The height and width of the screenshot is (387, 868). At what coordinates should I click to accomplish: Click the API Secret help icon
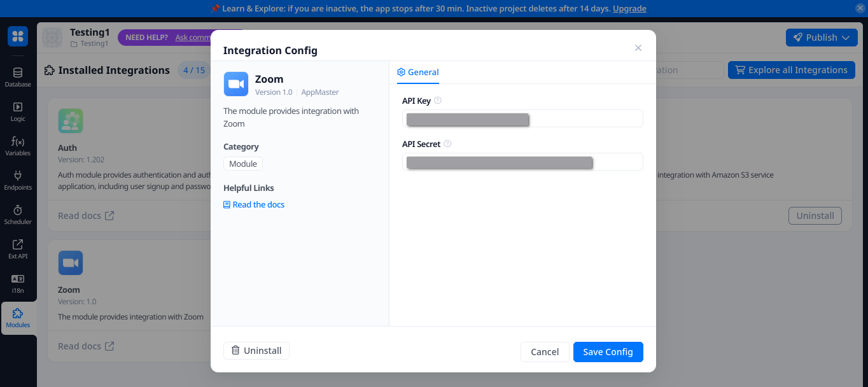pyautogui.click(x=447, y=144)
